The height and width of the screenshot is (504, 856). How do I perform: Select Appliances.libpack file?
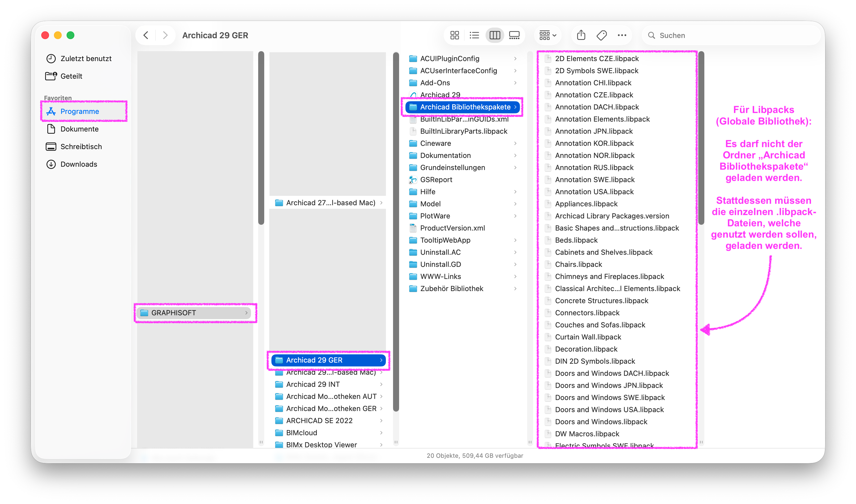pos(617,204)
